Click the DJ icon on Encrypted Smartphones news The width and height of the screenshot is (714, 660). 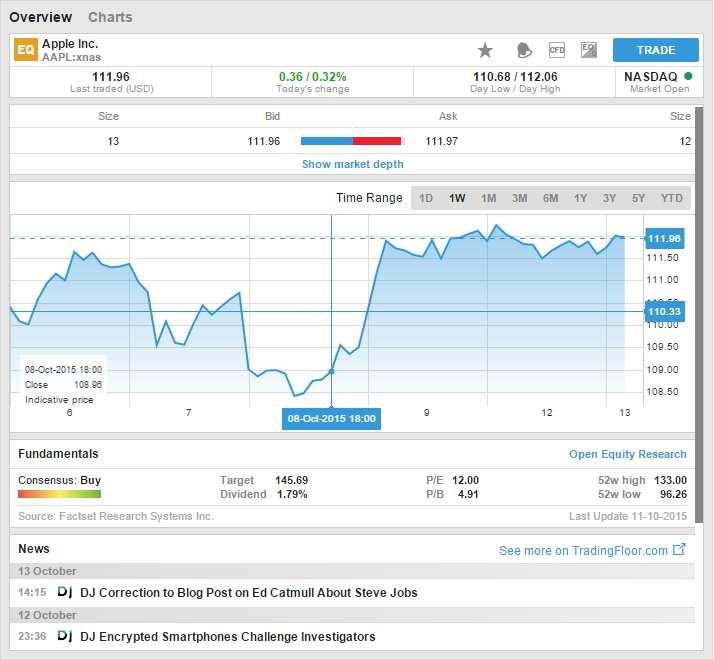coord(65,636)
